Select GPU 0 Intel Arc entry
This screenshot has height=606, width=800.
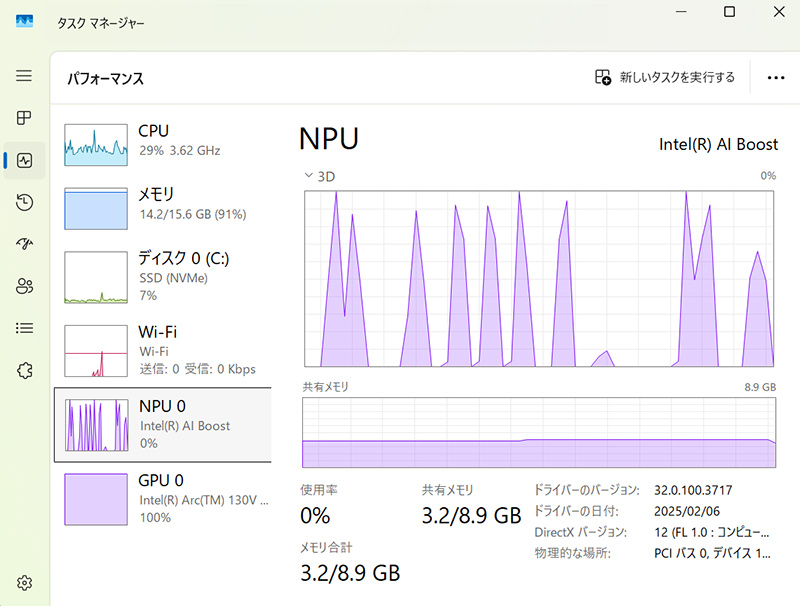160,498
